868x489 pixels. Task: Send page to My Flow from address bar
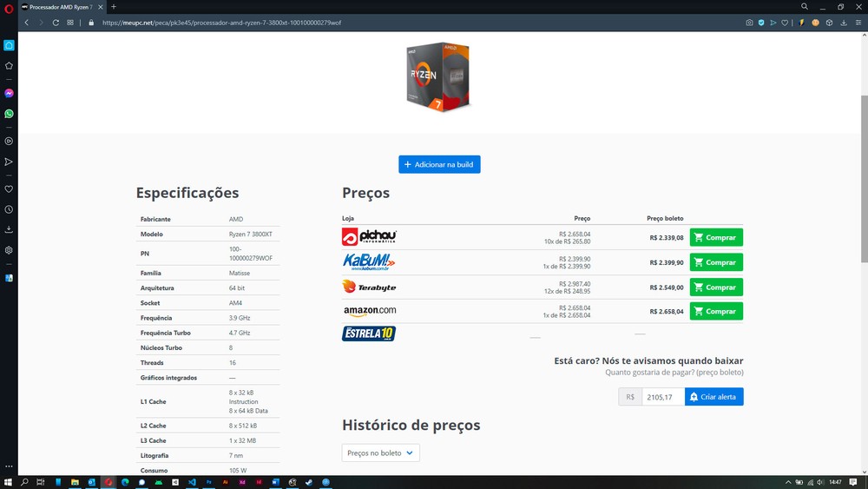(x=773, y=23)
